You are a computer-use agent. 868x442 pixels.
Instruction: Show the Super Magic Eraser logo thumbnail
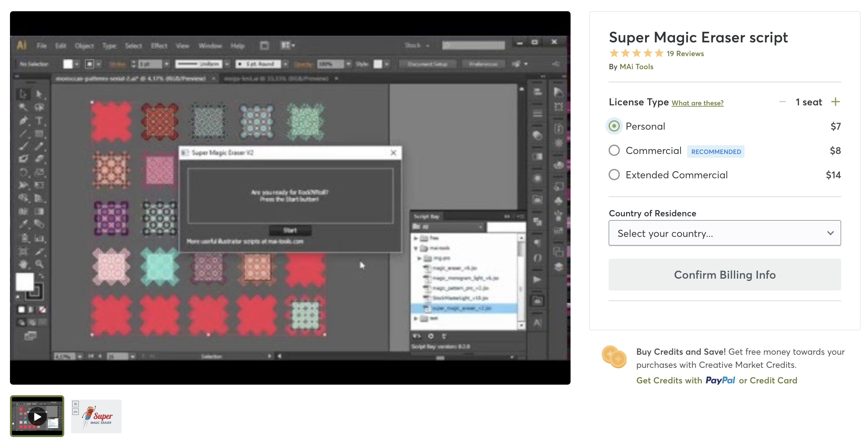coord(96,416)
